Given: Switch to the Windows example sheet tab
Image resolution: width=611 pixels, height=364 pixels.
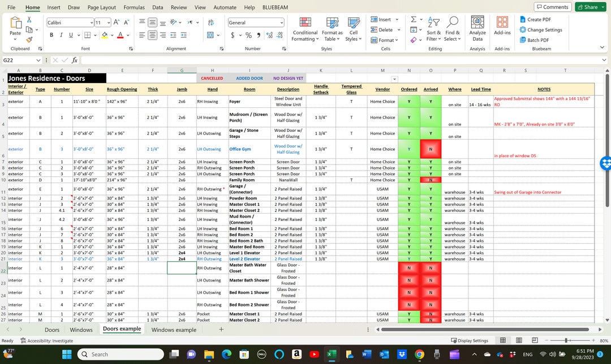Looking at the screenshot, I should coord(174,330).
